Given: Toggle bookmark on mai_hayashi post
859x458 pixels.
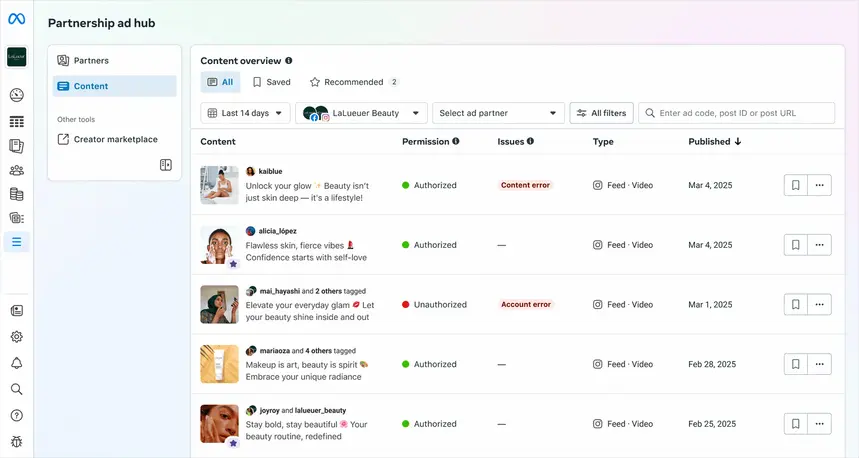Looking at the screenshot, I should tap(795, 305).
